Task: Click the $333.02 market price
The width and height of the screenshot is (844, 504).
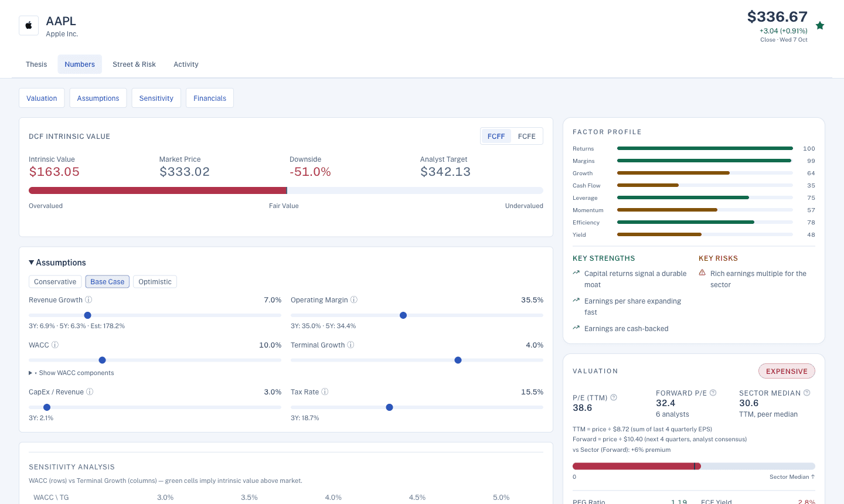Action: pyautogui.click(x=185, y=172)
